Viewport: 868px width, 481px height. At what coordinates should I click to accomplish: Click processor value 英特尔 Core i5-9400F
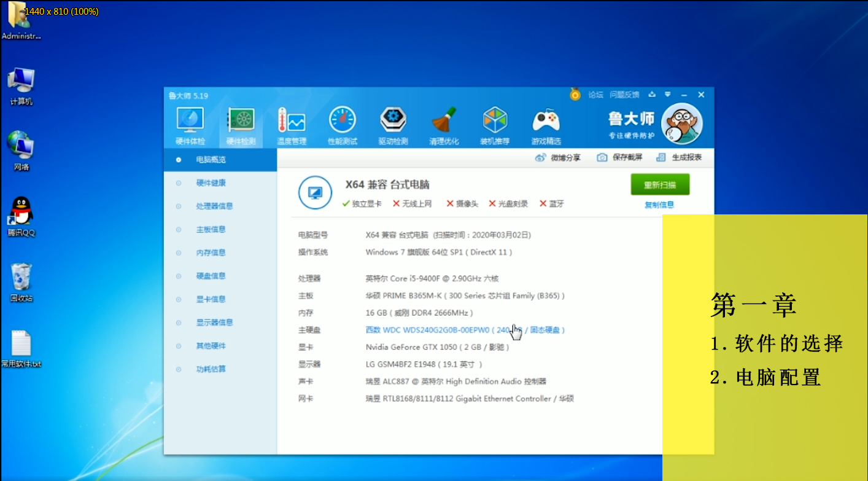(432, 279)
